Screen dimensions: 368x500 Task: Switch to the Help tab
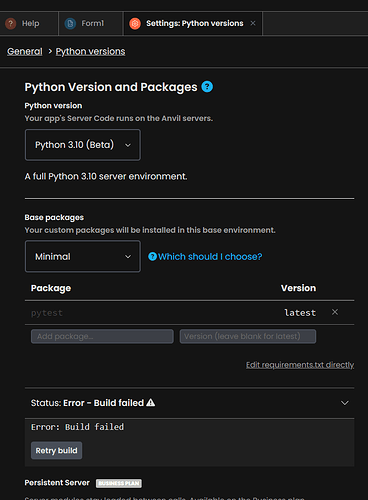tap(29, 23)
